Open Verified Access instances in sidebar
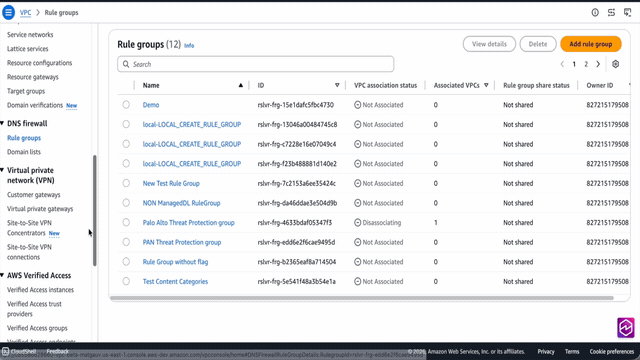Image resolution: width=640 pixels, height=360 pixels. pos(40,290)
